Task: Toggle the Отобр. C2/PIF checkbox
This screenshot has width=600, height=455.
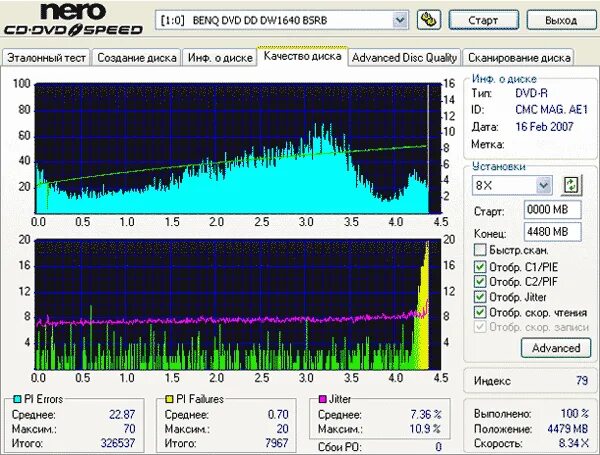Action: (x=479, y=282)
